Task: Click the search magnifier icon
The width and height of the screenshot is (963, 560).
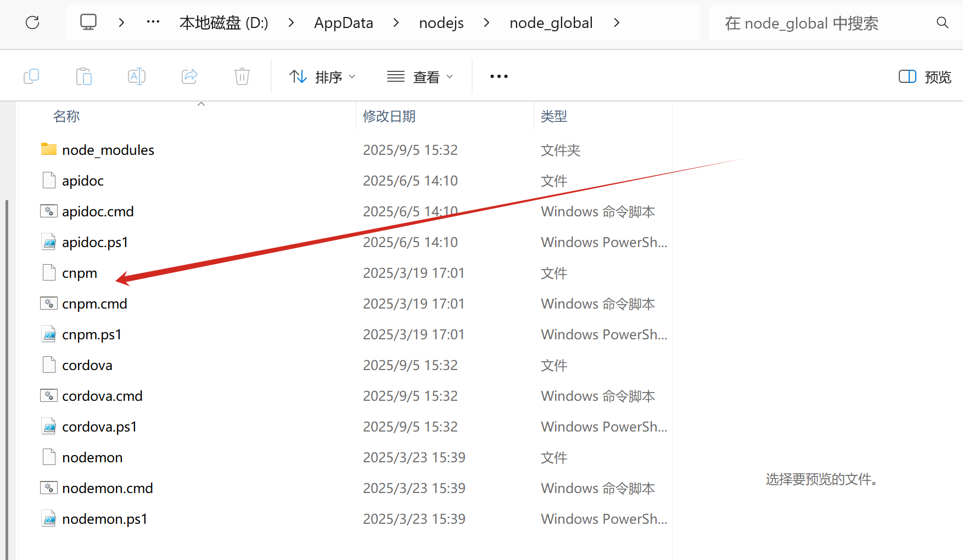Action: [942, 23]
